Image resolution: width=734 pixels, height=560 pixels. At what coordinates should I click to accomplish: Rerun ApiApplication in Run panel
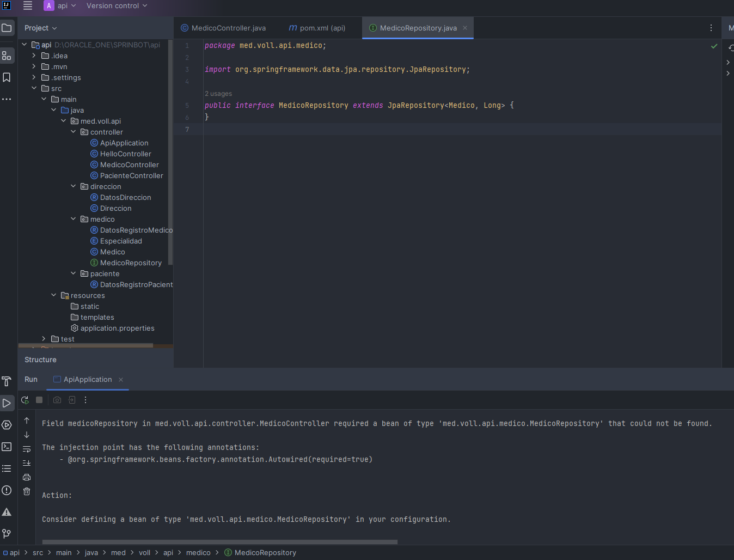click(x=25, y=400)
